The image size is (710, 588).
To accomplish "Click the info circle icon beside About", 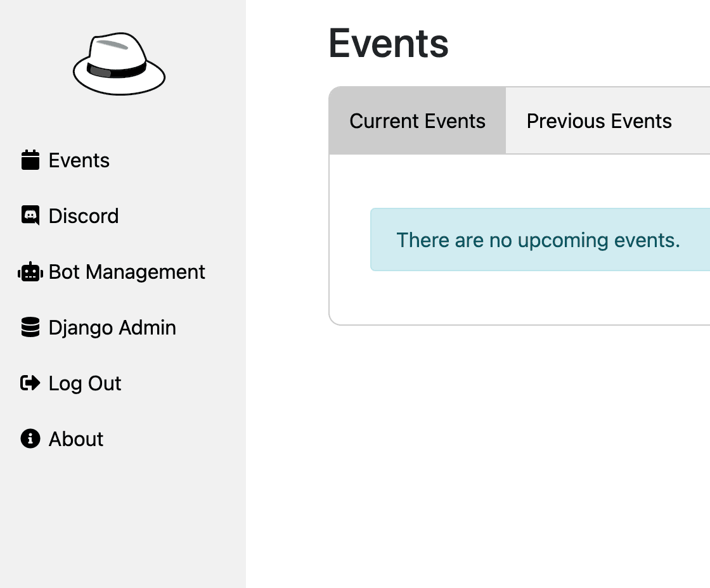I will 30,438.
